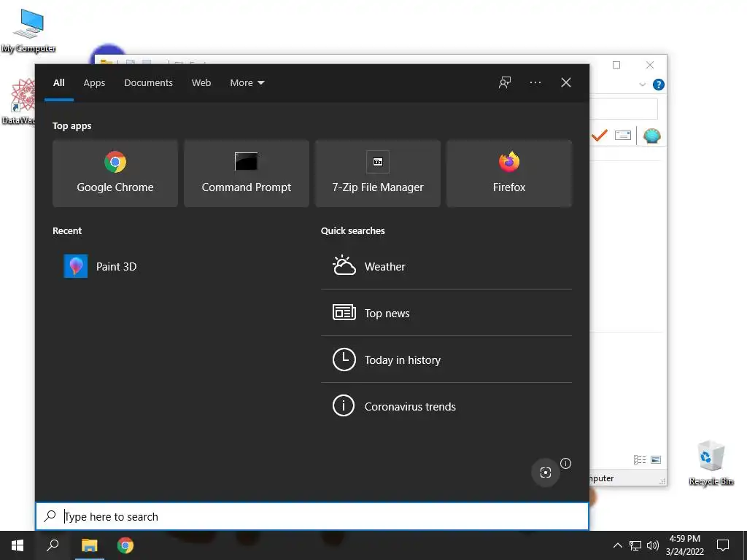This screenshot has width=747, height=560.
Task: Focus the Type here to search box
Action: tap(312, 516)
